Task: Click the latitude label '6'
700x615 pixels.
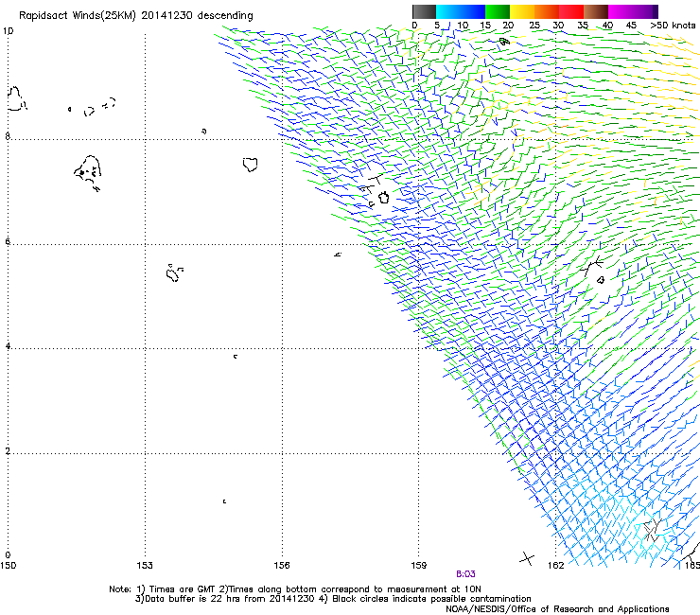Action: pyautogui.click(x=8, y=241)
